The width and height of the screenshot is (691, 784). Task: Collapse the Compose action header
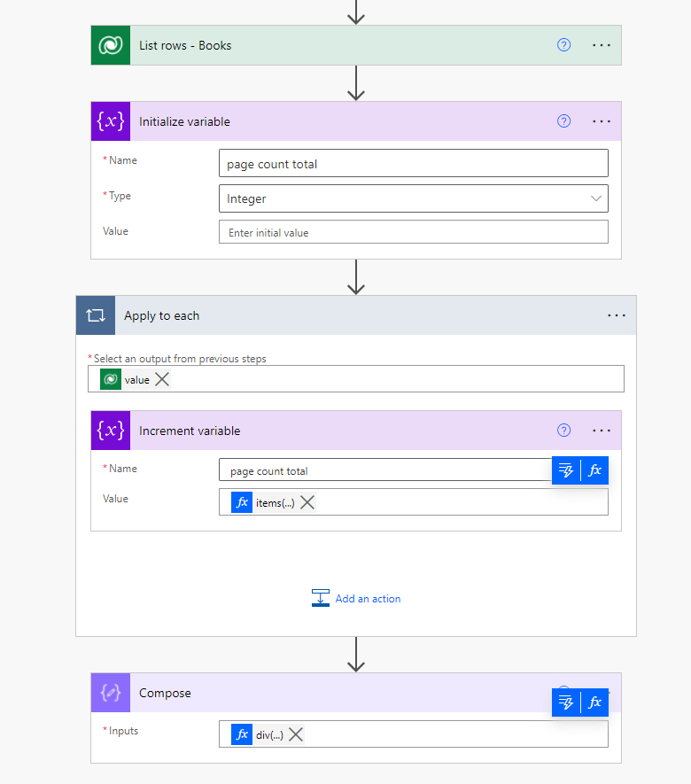coord(337,693)
